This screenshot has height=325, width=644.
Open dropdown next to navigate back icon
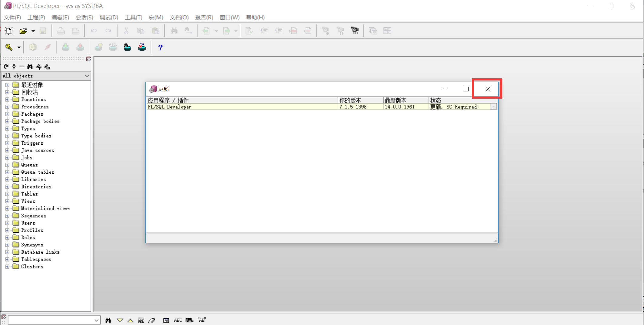click(x=216, y=31)
